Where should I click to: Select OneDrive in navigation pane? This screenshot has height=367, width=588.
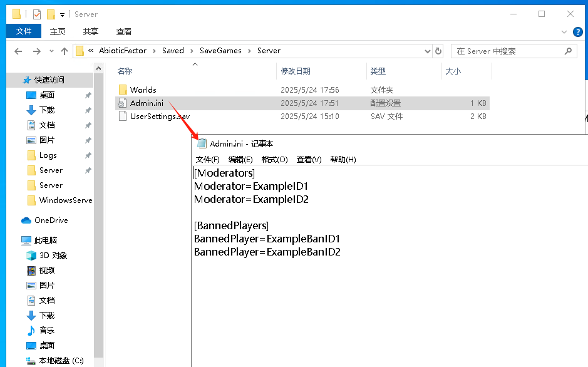tap(51, 220)
